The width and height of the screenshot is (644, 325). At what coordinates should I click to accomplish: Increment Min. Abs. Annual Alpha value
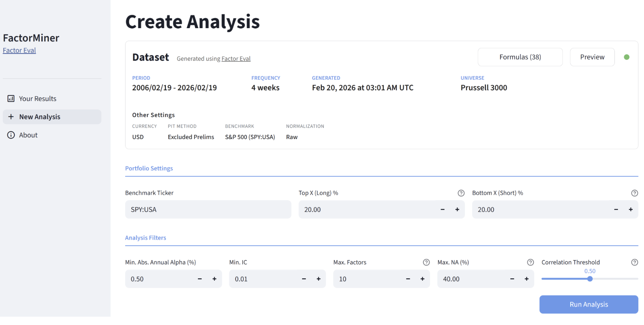click(214, 279)
